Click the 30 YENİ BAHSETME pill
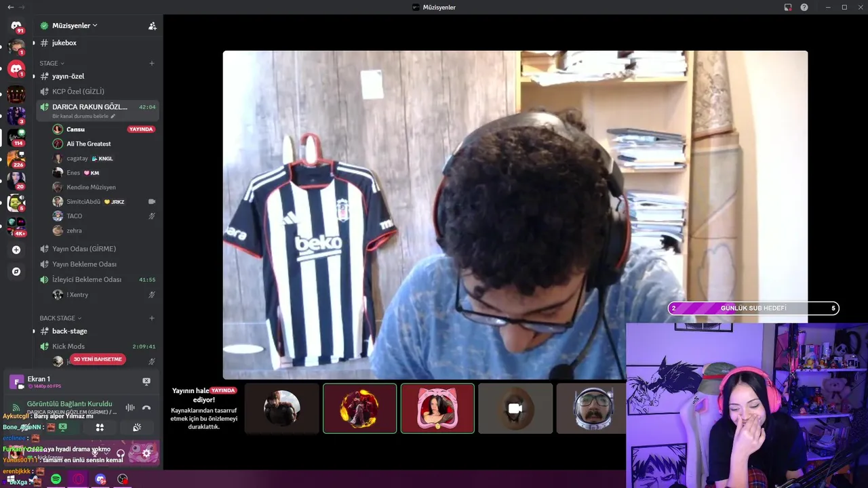The width and height of the screenshot is (868, 488). click(x=98, y=359)
